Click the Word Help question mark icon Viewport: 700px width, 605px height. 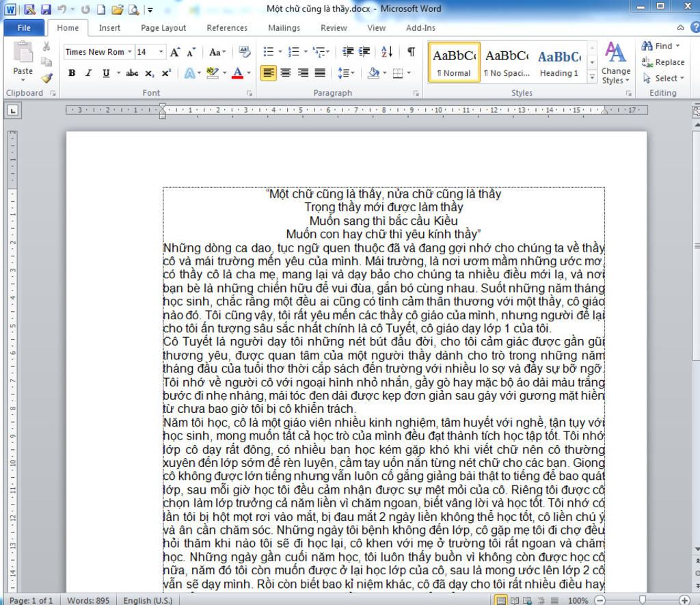coord(695,27)
